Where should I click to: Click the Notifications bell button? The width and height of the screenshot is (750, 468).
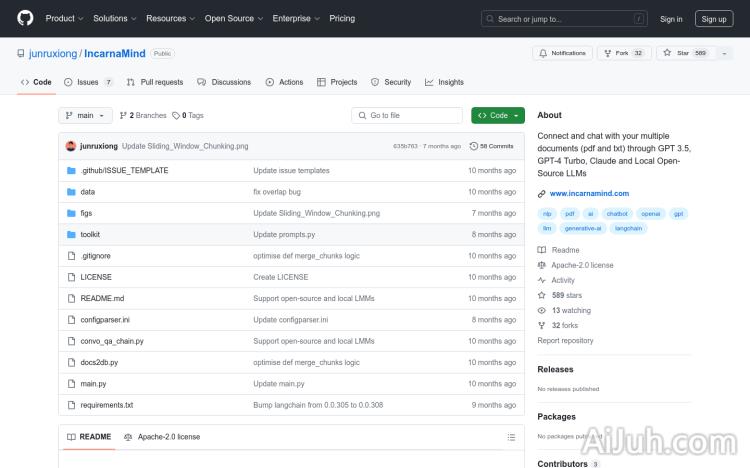click(x=562, y=53)
